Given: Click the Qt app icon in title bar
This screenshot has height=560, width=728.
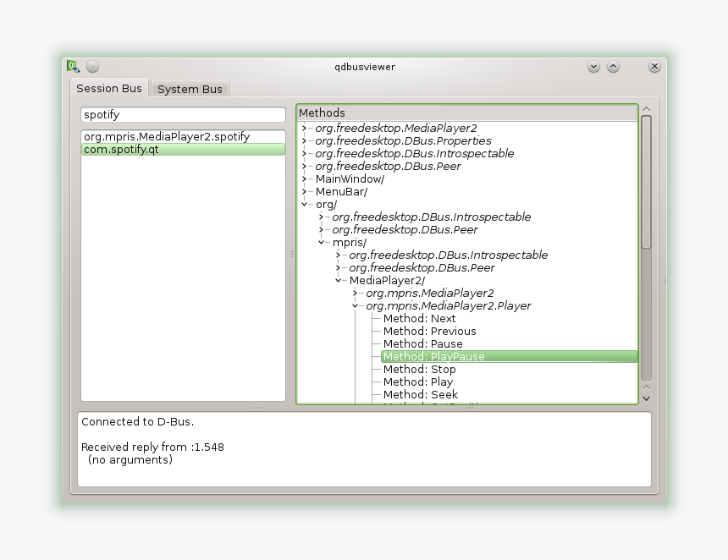Looking at the screenshot, I should [x=73, y=67].
